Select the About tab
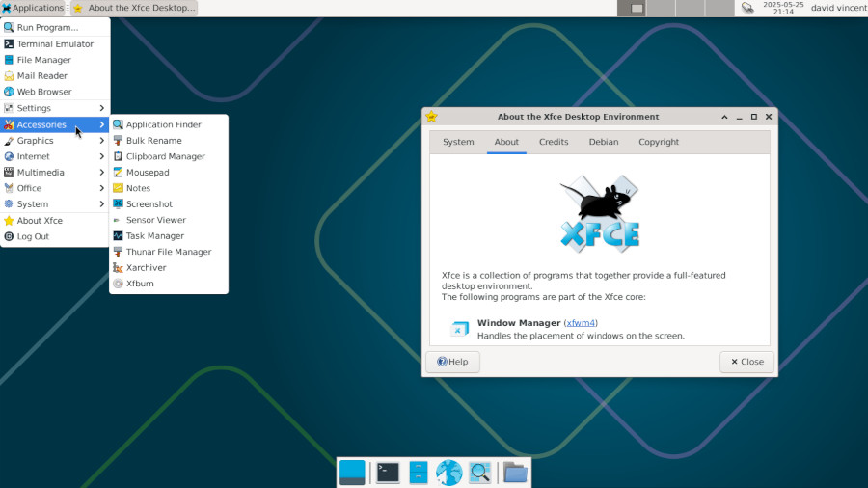Image resolution: width=868 pixels, height=488 pixels. pos(506,142)
